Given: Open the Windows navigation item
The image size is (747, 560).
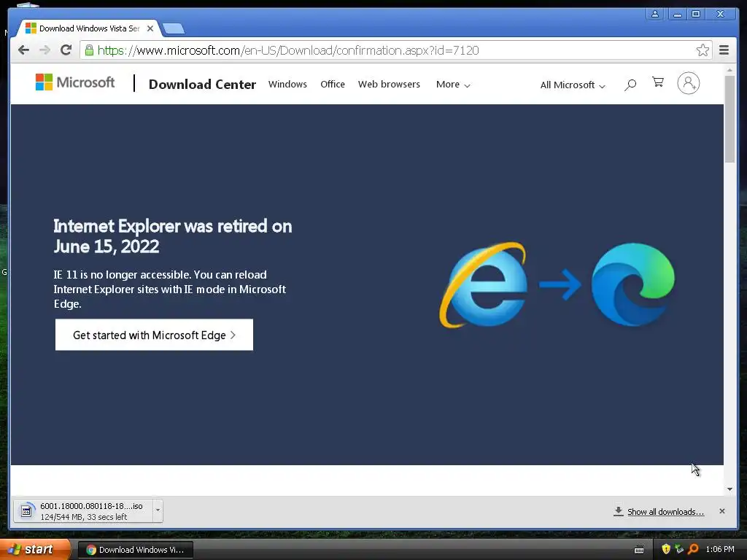Looking at the screenshot, I should pos(287,85).
